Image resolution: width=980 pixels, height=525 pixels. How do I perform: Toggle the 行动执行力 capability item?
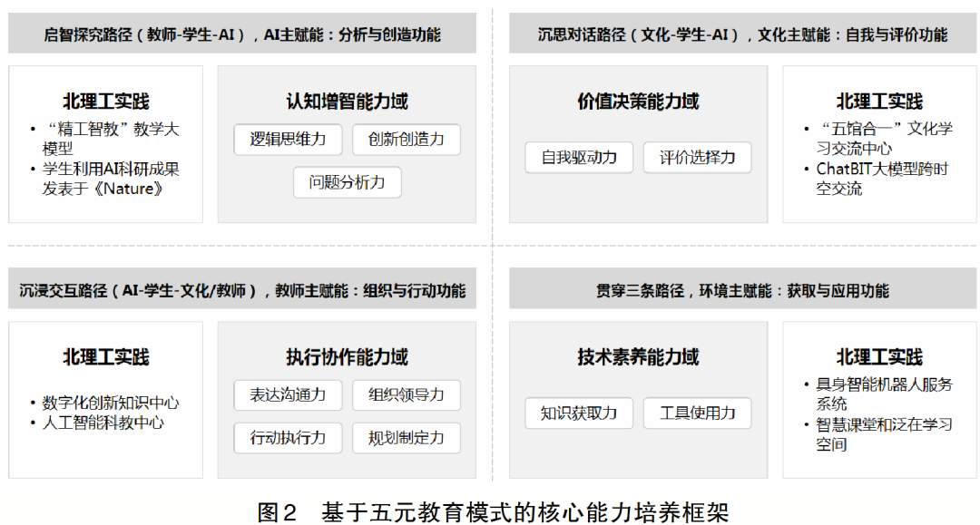(288, 438)
